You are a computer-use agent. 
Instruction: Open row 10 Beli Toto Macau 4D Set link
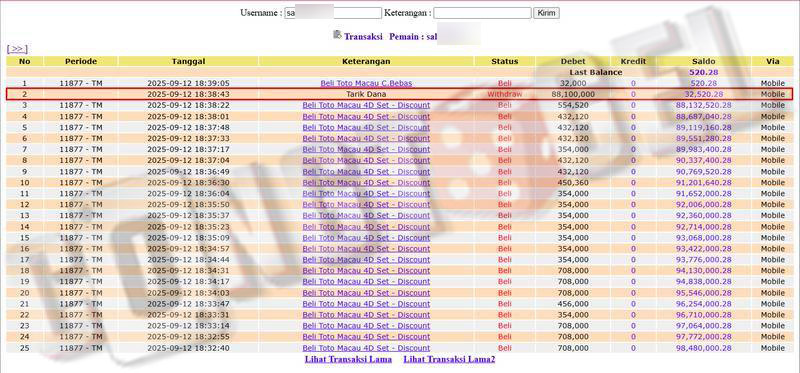[x=366, y=183]
